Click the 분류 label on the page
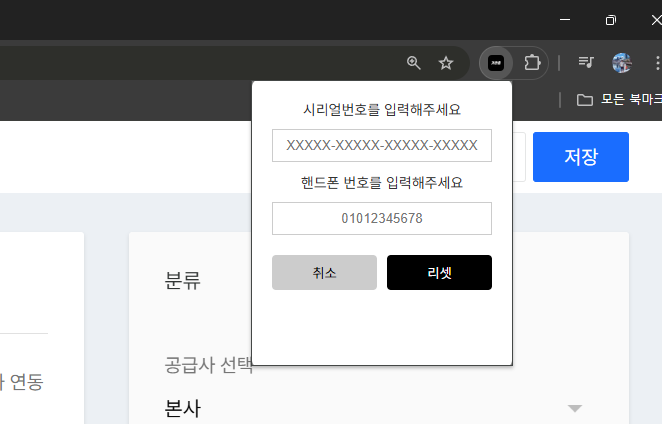Screen dimensions: 662x424 [182, 280]
